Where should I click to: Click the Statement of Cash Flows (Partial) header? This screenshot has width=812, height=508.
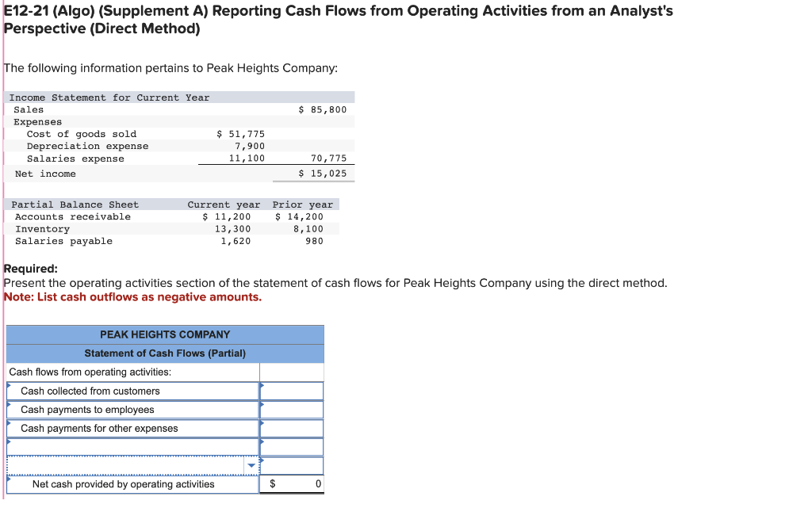(x=165, y=353)
